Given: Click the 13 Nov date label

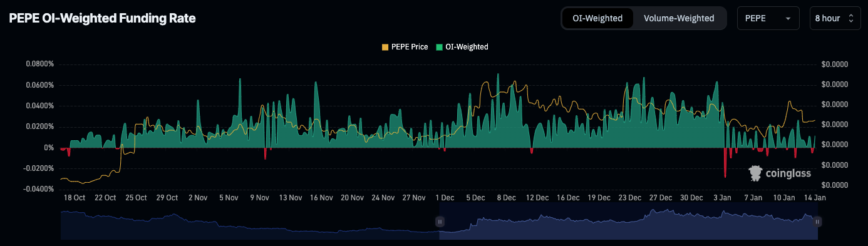Looking at the screenshot, I should (x=291, y=198).
